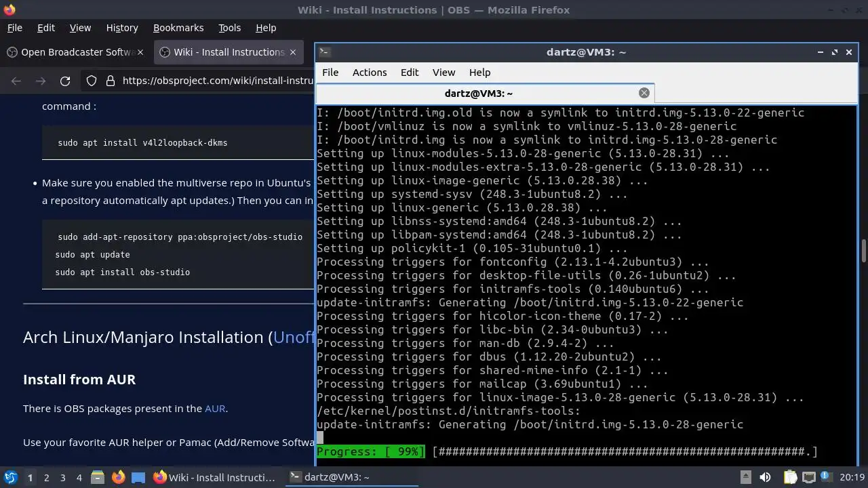Click the 'Install from AUR' heading
This screenshot has width=868, height=488.
pos(79,380)
